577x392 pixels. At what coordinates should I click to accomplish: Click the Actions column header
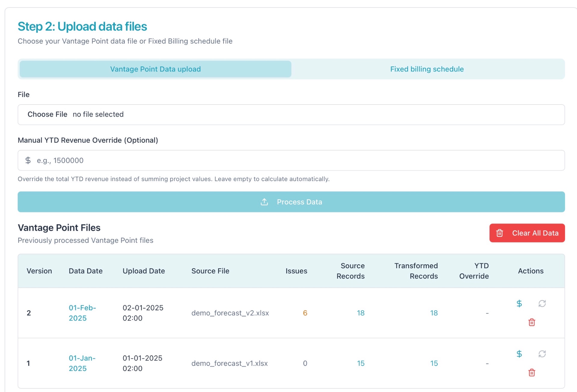tap(531, 271)
